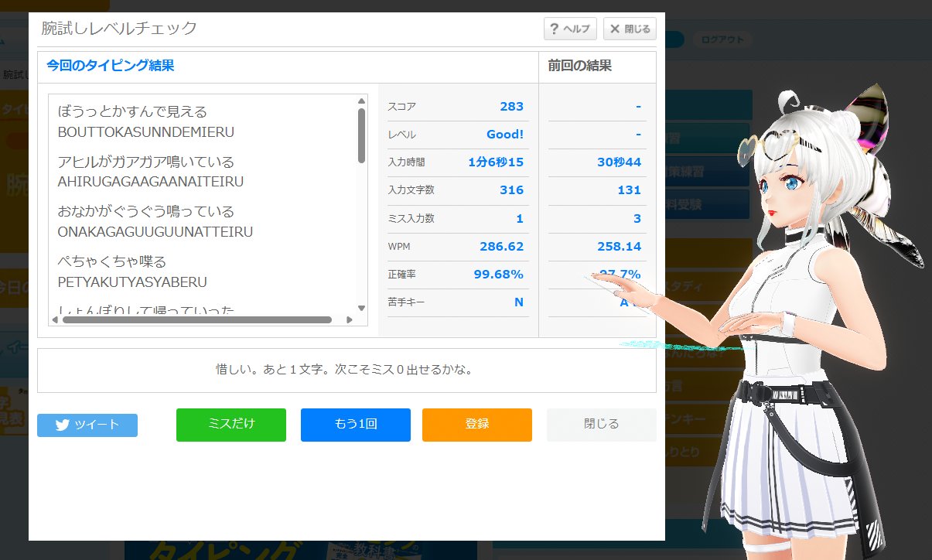
Task: Click the 前回の結果 heading
Action: 580,66
